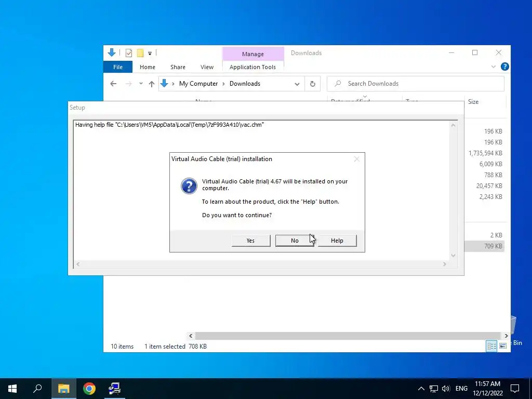The height and width of the screenshot is (399, 532).
Task: Change input language ENG indicator
Action: click(461, 389)
